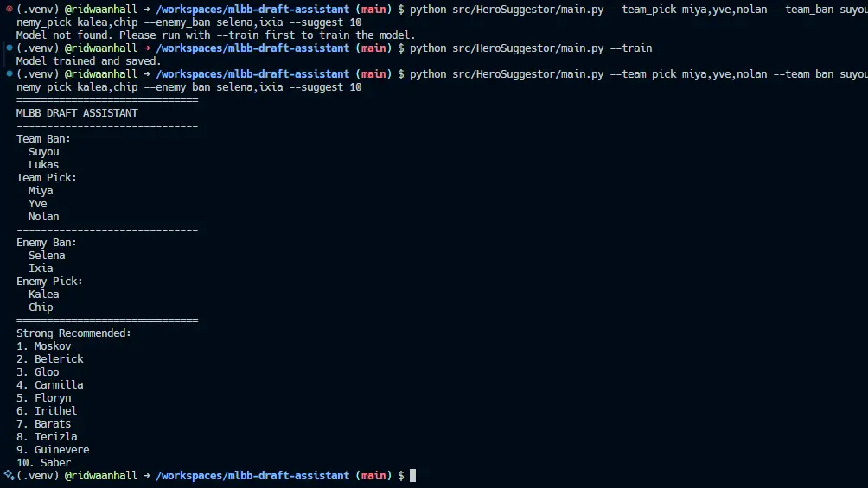Click the blue decoration dot beside the --train command
The width and height of the screenshot is (868, 488).
pos(10,48)
